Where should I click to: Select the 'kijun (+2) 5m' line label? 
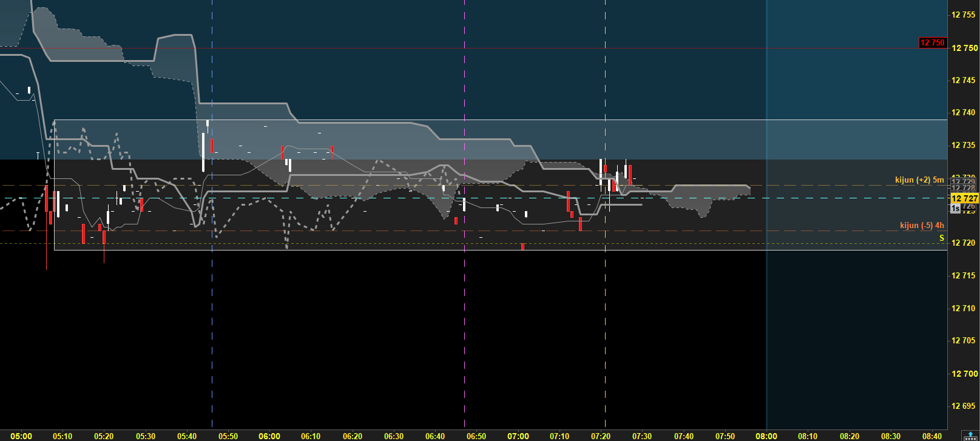tap(919, 180)
